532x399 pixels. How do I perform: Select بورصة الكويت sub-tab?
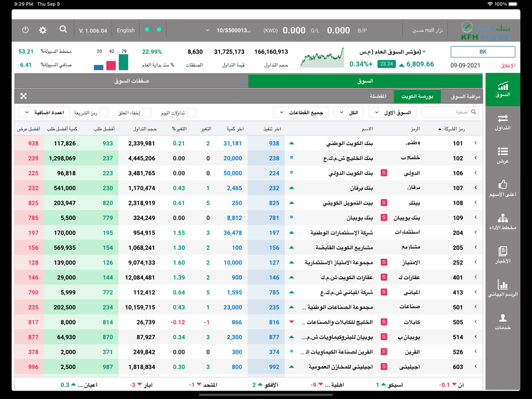tap(417, 96)
